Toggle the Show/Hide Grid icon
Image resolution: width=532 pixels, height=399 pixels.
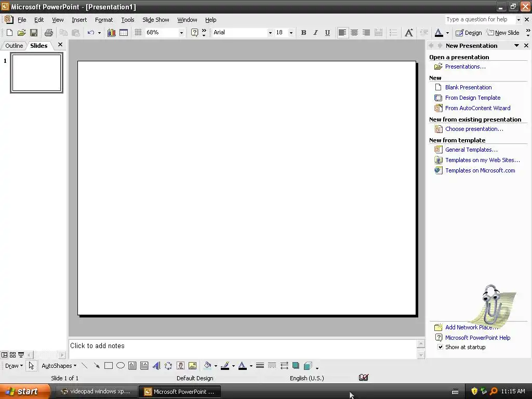point(138,33)
